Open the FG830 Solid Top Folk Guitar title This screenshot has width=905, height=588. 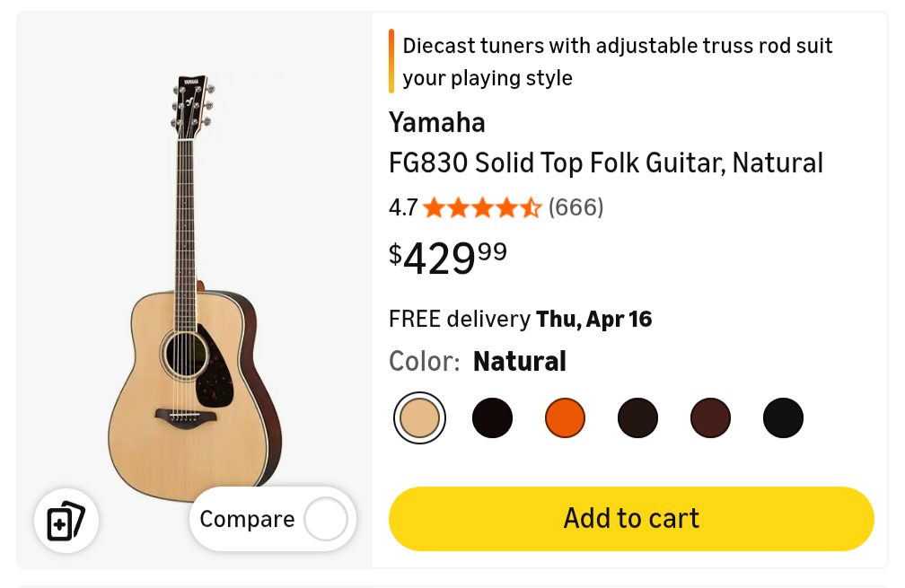click(x=606, y=163)
